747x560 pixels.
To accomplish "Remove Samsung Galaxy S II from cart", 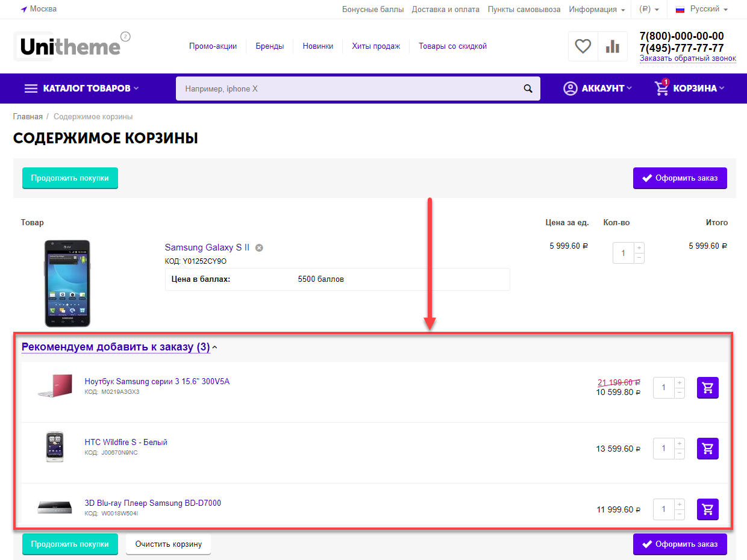I will pos(259,247).
